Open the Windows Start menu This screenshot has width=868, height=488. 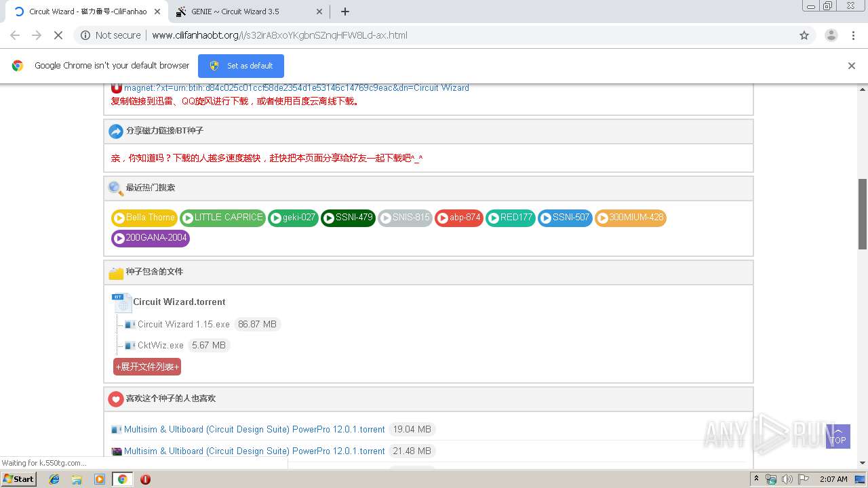(x=19, y=479)
